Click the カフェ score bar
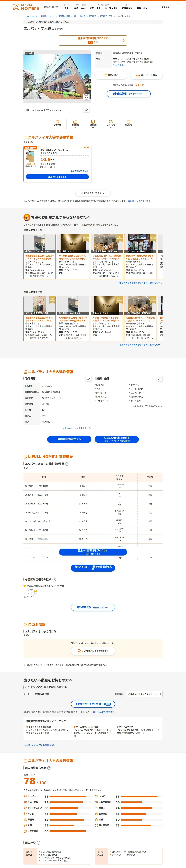Image resolution: width=186 pixels, height=868 pixels. (70, 814)
